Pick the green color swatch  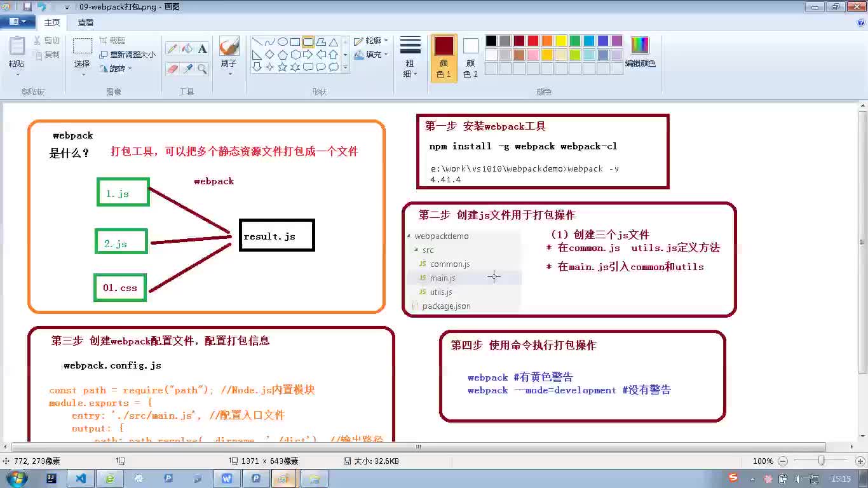(575, 41)
